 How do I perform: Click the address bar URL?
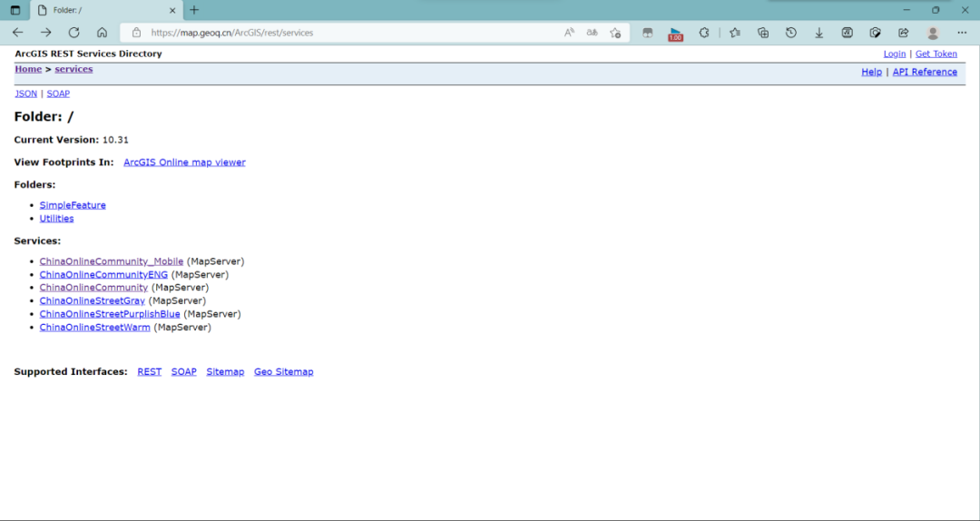click(232, 33)
